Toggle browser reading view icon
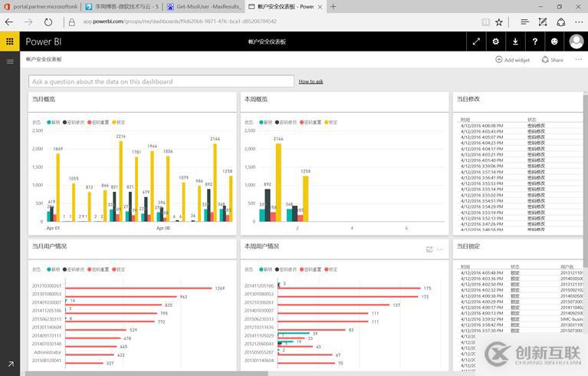The image size is (588, 376). (485, 22)
